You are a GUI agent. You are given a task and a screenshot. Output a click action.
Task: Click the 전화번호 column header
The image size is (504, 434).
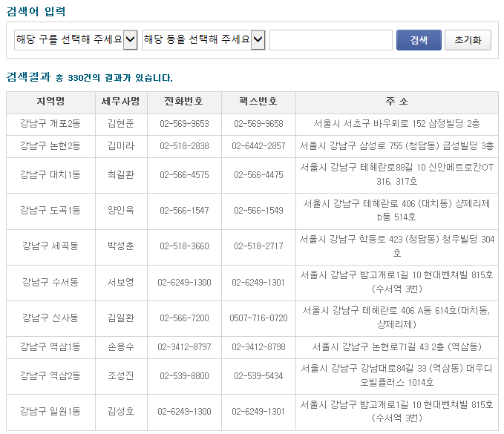[184, 102]
